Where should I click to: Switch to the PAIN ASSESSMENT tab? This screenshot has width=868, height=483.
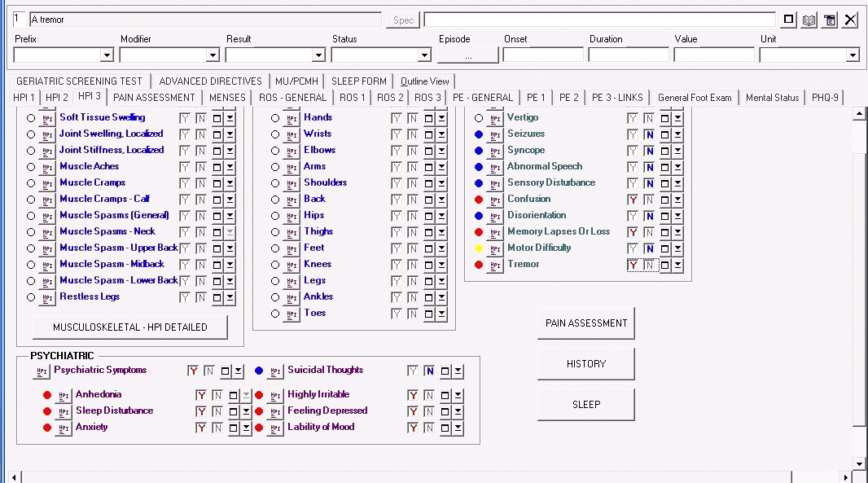click(x=154, y=98)
